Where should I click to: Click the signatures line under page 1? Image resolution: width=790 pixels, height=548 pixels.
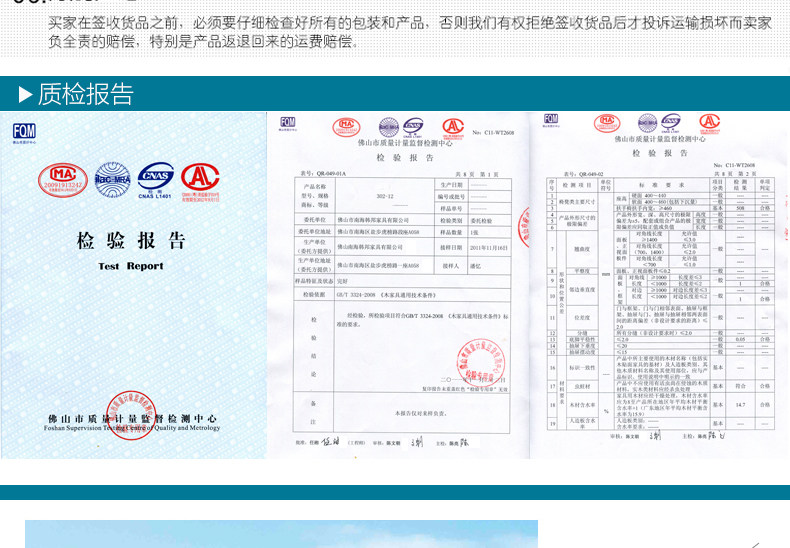click(382, 443)
